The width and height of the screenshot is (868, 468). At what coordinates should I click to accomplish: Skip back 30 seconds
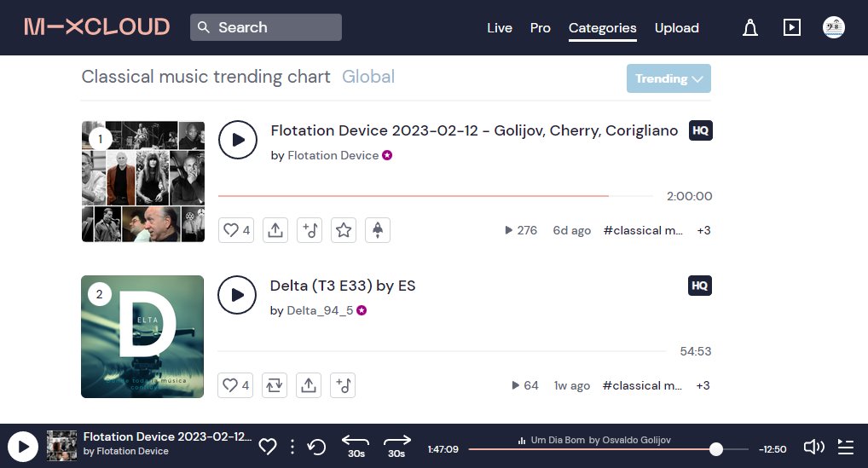tap(356, 447)
